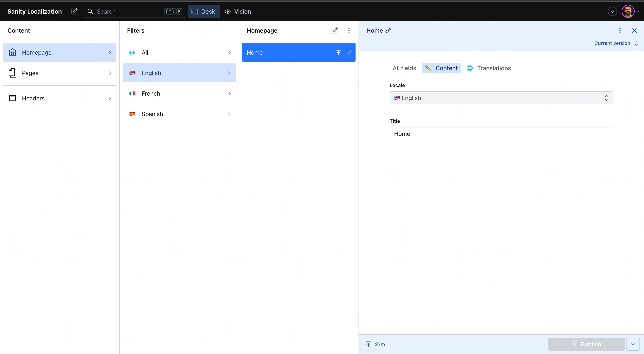Open the publish actions dropdown arrow
644x354 pixels.
click(633, 344)
